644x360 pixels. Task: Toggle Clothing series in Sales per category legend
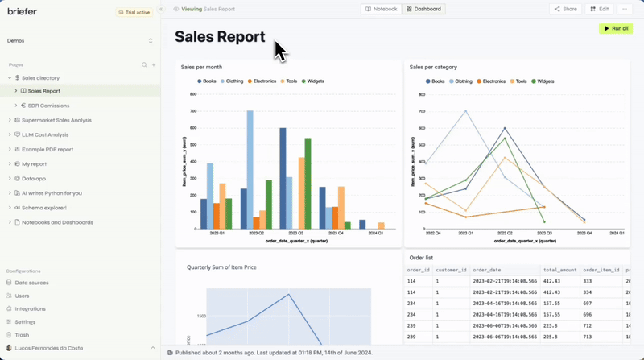[x=460, y=81]
